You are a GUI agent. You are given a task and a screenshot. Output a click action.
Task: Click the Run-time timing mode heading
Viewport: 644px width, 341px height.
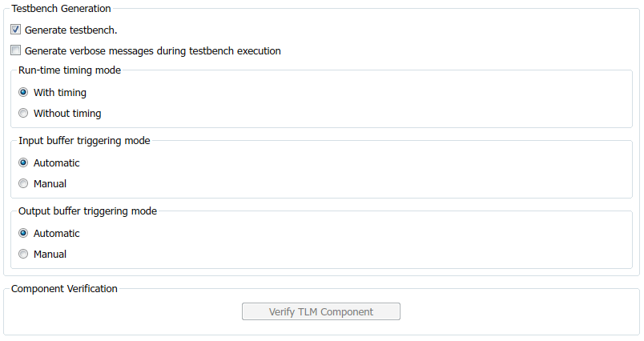[70, 70]
